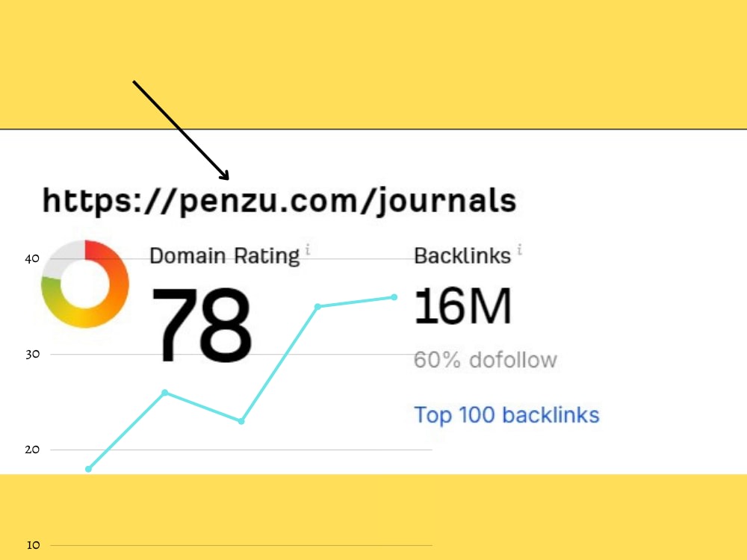Viewport: 747px width, 560px height.
Task: Click the black annotation arrow
Action: coord(182,128)
